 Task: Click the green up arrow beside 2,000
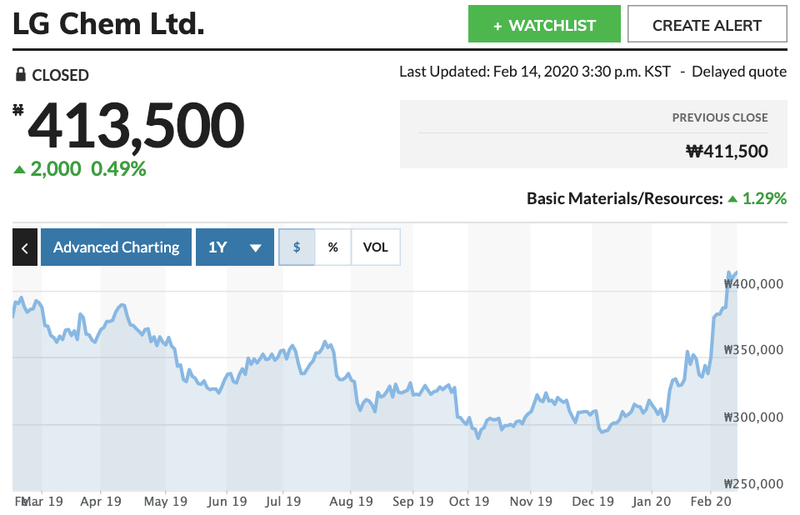point(19,169)
